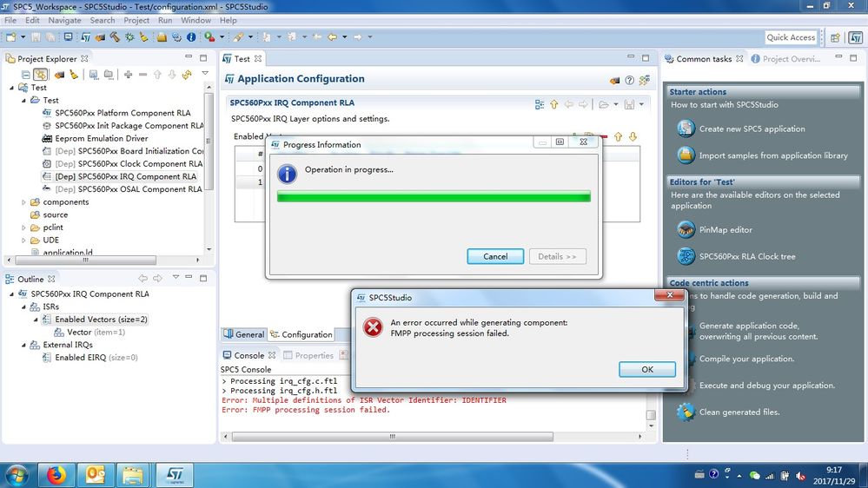Click OK in the SPC5Studio error dialog

point(647,369)
